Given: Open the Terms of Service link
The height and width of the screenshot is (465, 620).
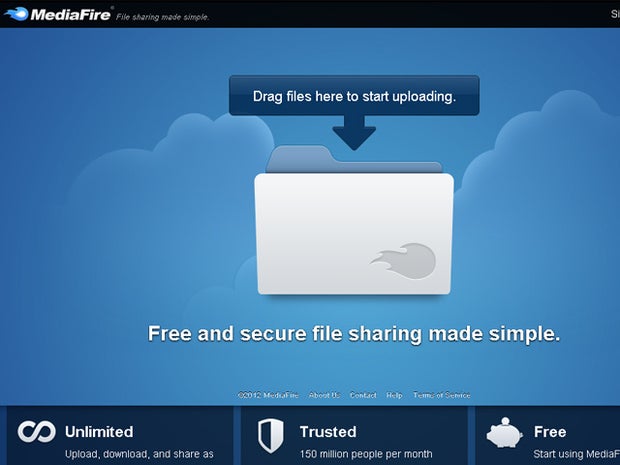Looking at the screenshot, I should (441, 395).
